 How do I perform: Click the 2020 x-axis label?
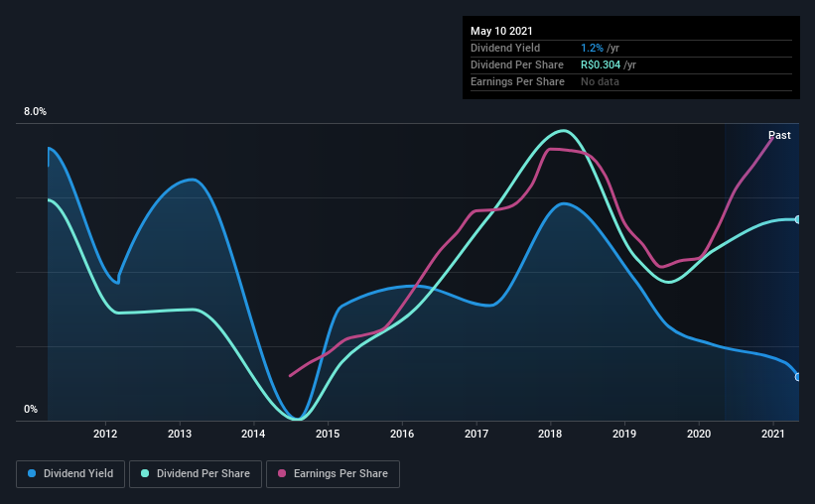coord(699,434)
